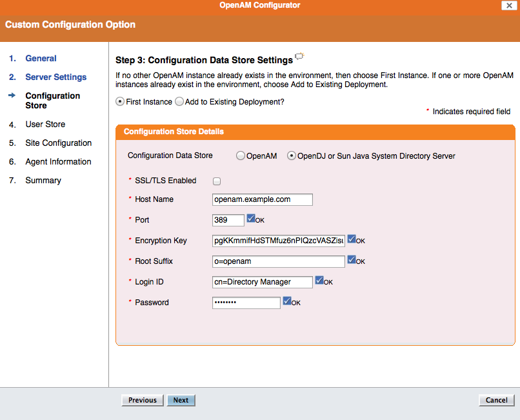Screen dimensions: 520x420
Task: Click the Host Name label
Action: click(154, 199)
